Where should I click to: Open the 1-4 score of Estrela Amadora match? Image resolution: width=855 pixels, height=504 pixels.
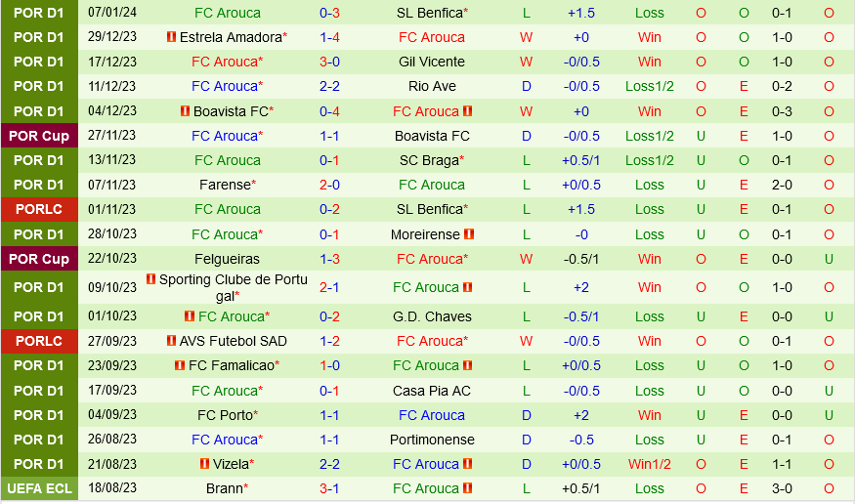[329, 37]
